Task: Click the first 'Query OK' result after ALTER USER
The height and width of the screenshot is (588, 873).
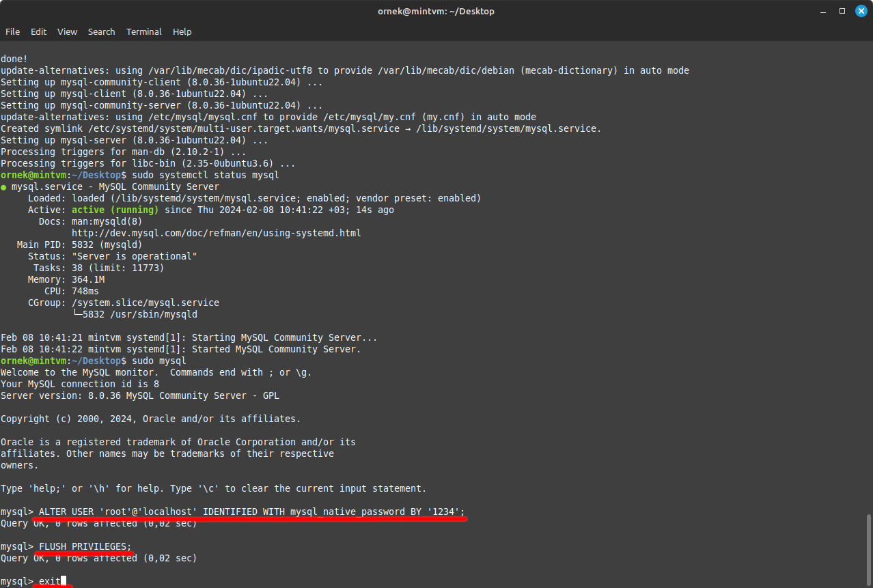Action: pyautogui.click(x=99, y=523)
